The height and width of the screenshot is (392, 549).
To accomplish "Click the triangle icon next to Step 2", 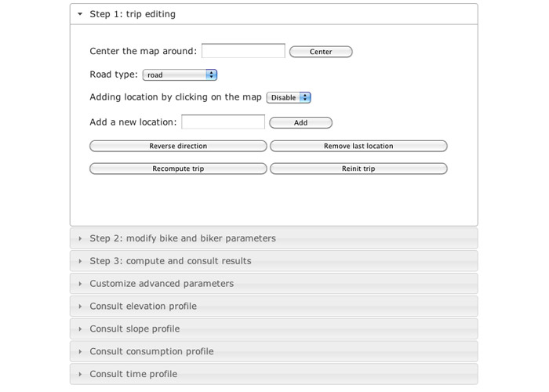I will coord(80,238).
